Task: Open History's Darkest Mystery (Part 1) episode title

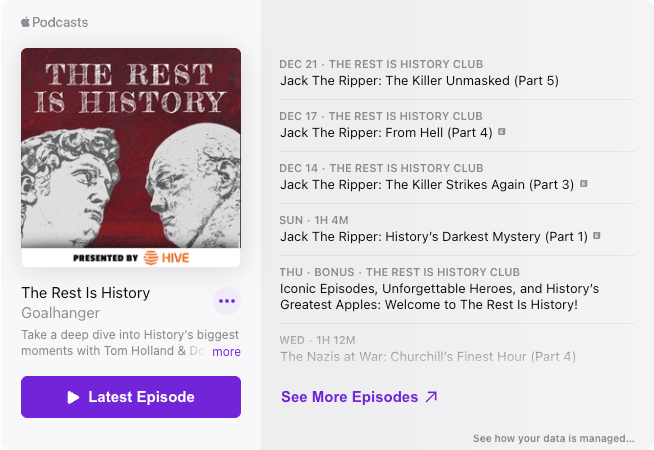Action: (x=434, y=236)
